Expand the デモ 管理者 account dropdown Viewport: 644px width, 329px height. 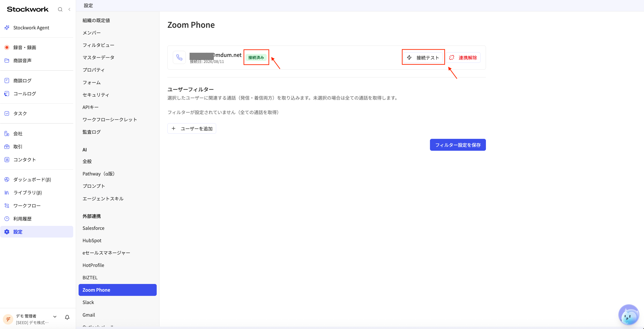[x=55, y=317]
